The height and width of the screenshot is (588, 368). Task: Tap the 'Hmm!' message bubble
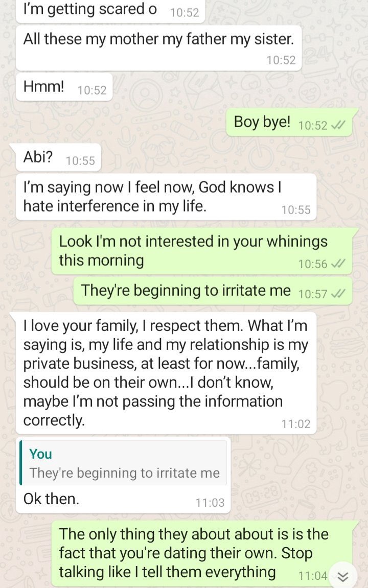(64, 87)
